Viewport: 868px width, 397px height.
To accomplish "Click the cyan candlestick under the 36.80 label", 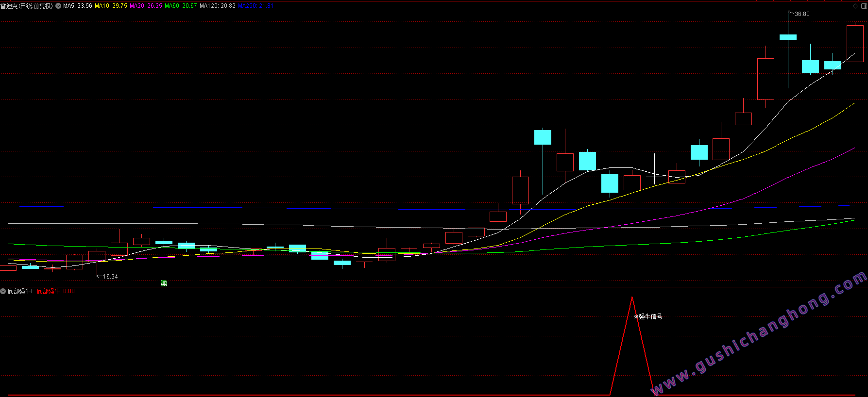I will tap(788, 37).
